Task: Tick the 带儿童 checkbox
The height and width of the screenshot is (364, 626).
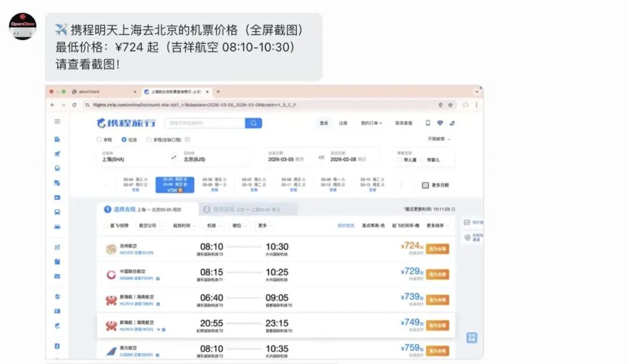Action: pos(399,160)
